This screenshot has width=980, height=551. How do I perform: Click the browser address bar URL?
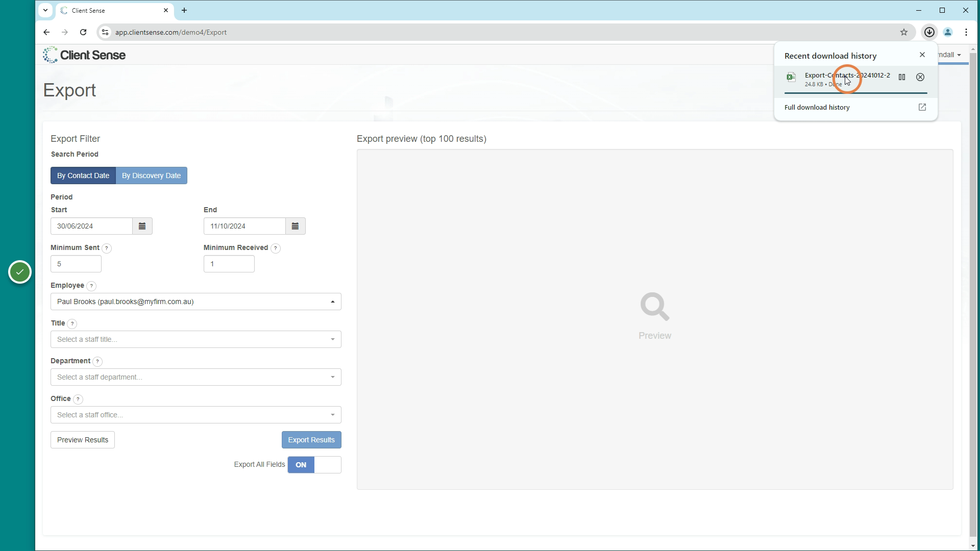[171, 32]
